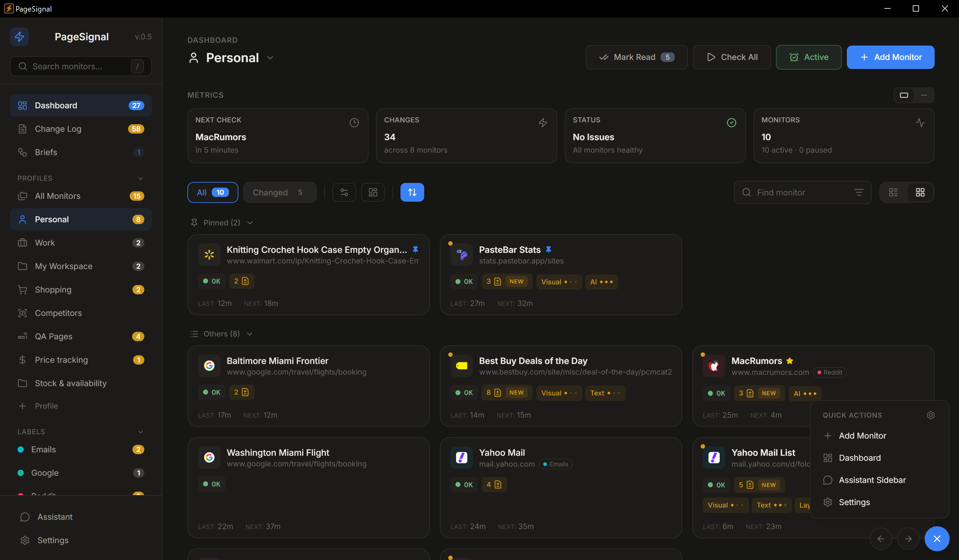This screenshot has width=959, height=560.
Task: Click the activity pulse icon in Monitors card
Action: click(x=920, y=122)
